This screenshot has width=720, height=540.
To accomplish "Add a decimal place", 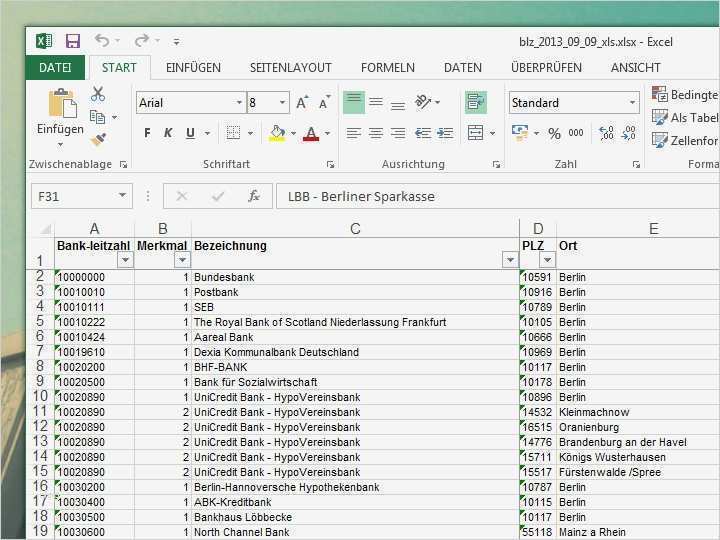I will [x=607, y=134].
